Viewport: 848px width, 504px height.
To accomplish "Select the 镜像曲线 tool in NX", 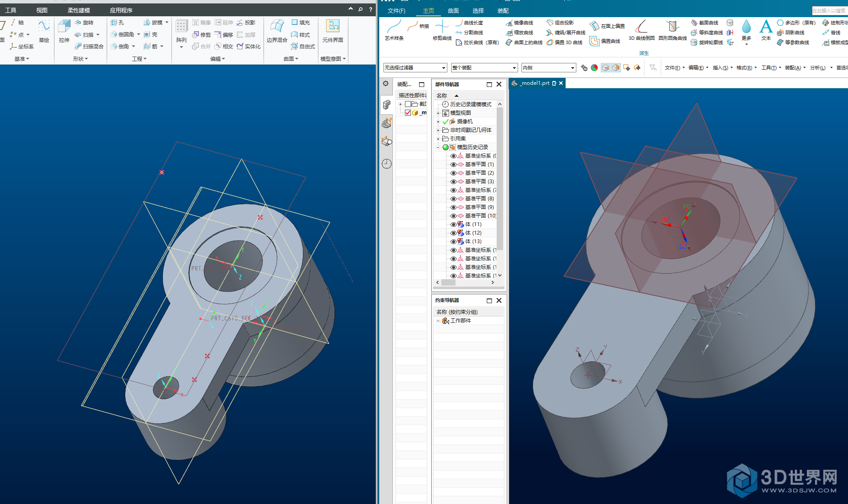I will (519, 23).
